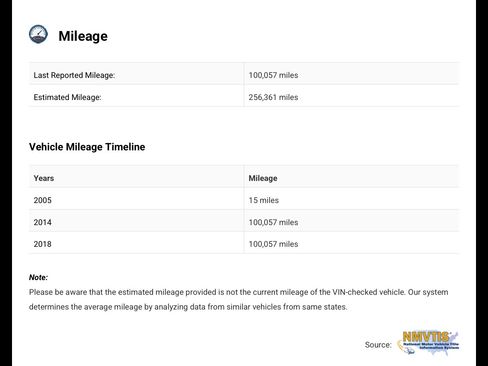Screen dimensions: 488x366
Task: Select the Mileage section heading
Action: coord(83,36)
